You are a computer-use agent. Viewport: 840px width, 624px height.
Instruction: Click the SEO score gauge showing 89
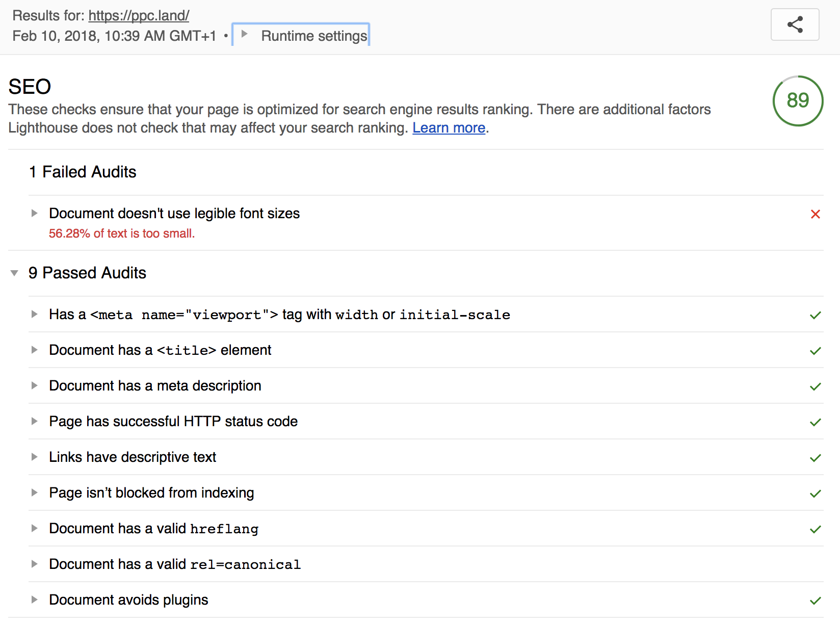pos(798,100)
